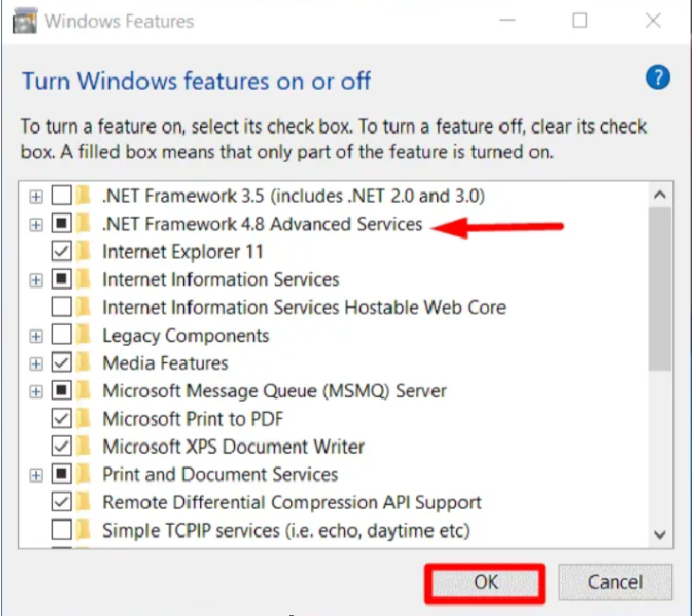The width and height of the screenshot is (692, 616).
Task: Toggle Microsoft XPS Document Writer checkbox
Action: 62,446
